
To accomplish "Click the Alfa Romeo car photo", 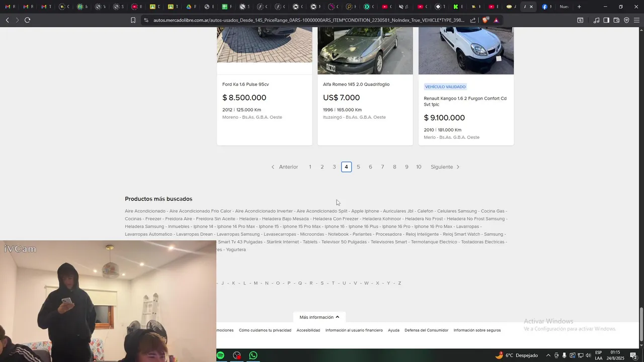I will point(365,51).
